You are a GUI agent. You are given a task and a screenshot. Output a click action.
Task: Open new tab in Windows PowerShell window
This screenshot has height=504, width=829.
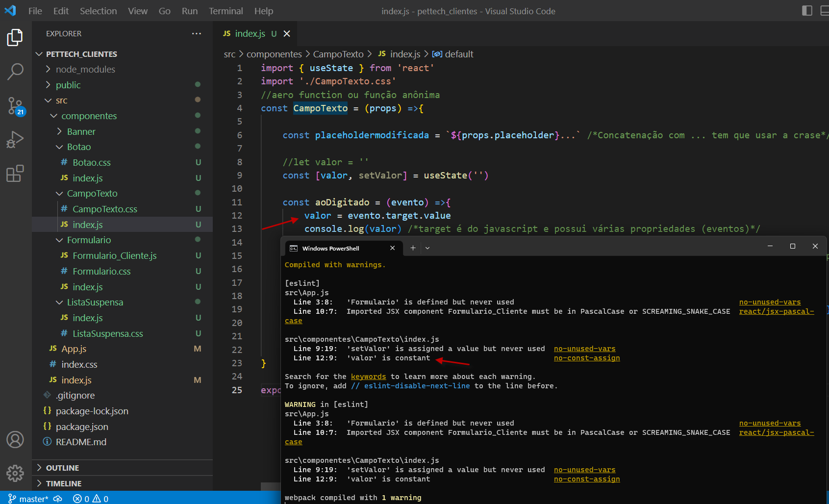pyautogui.click(x=413, y=248)
